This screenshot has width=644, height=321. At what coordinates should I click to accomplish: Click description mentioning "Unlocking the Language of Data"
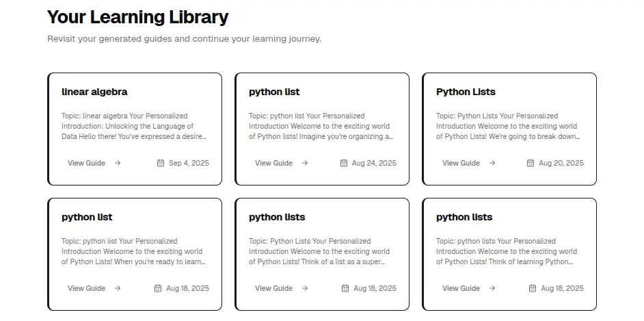point(133,126)
